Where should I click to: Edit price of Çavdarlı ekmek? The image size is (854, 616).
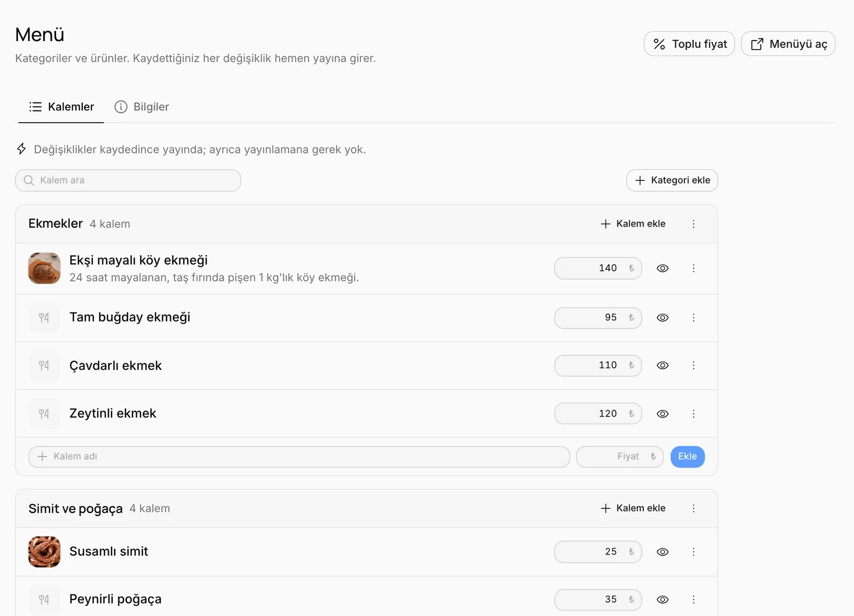pyautogui.click(x=598, y=365)
